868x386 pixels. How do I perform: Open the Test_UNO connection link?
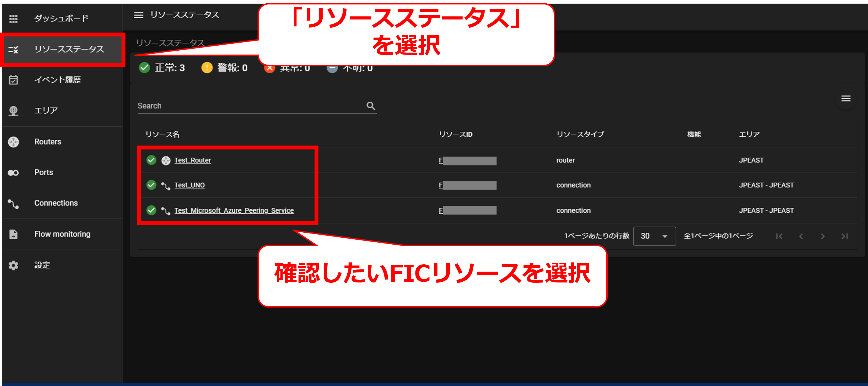(x=189, y=185)
